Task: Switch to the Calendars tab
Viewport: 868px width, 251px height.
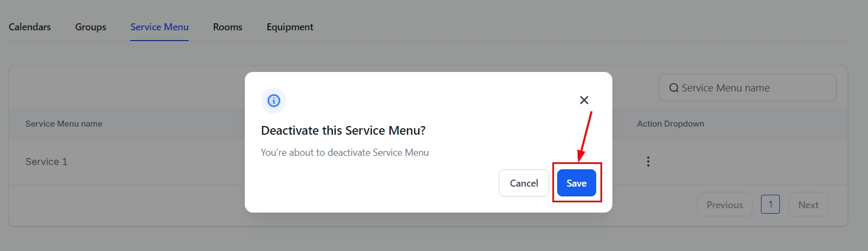Action: point(30,27)
